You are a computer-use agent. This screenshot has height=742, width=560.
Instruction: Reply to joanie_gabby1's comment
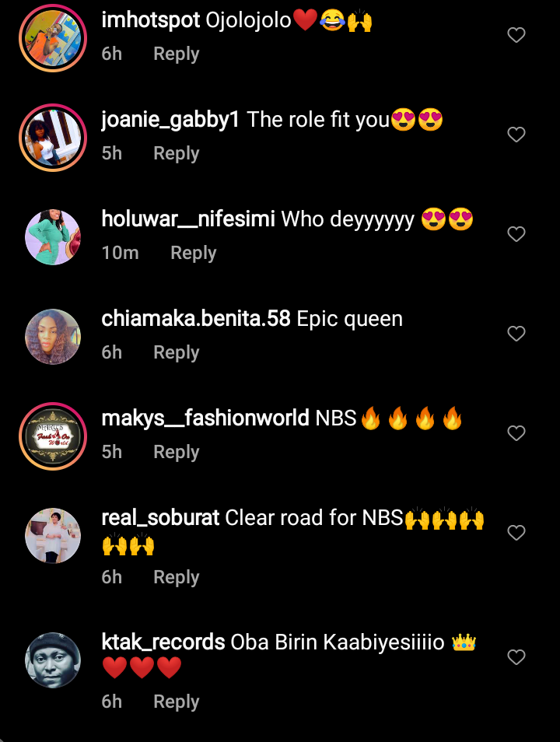click(176, 153)
